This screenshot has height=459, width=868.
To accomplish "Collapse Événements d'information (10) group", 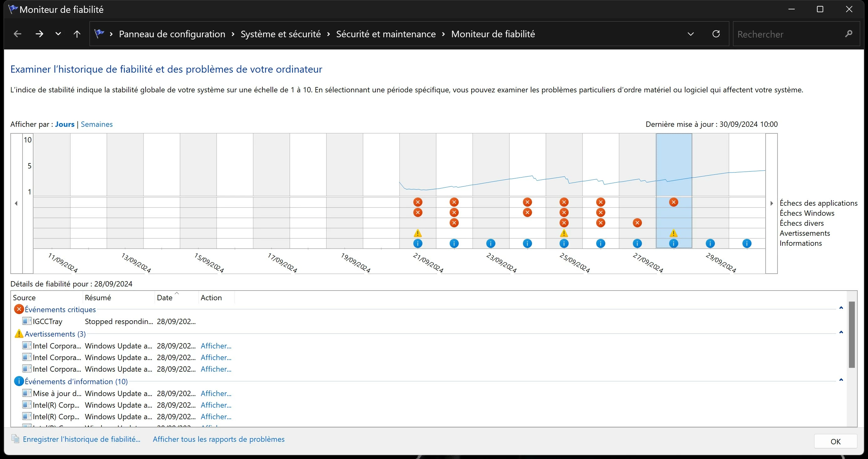I will tap(841, 380).
